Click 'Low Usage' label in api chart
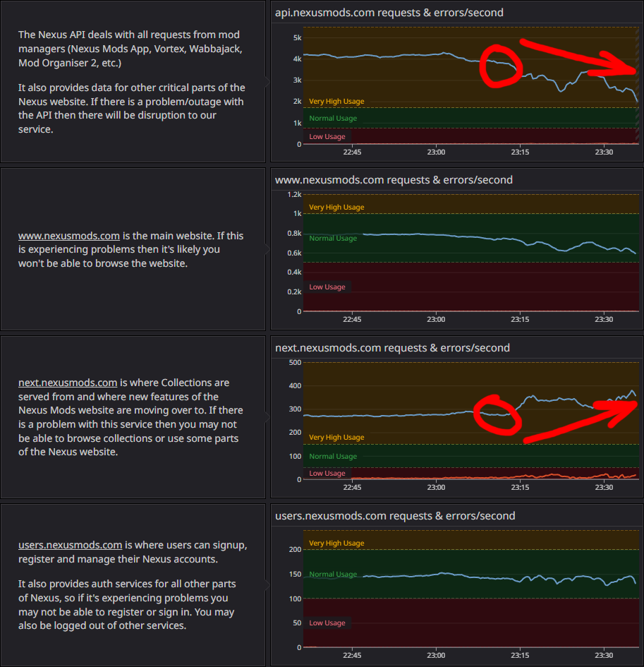The height and width of the screenshot is (667, 644). coord(327,136)
